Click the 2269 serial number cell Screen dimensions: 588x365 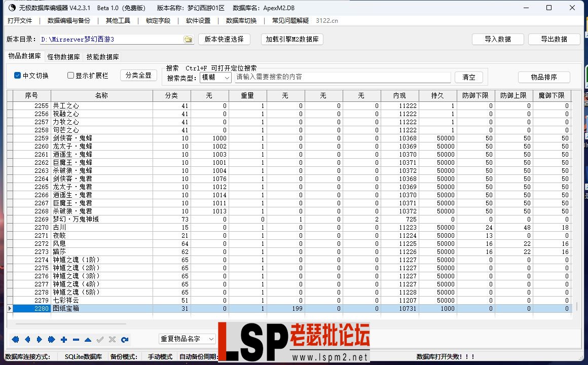(32, 220)
